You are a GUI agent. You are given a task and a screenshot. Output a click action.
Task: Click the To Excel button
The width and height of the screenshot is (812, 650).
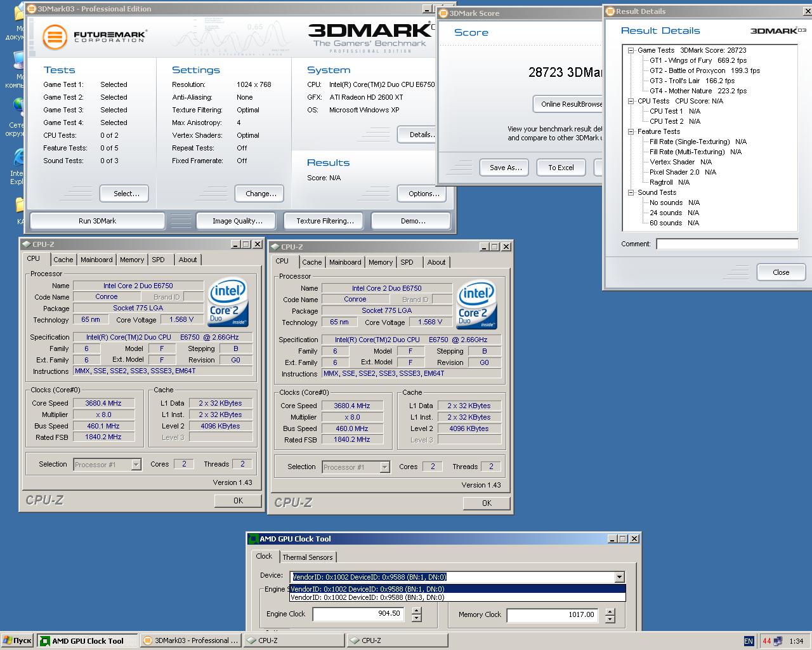point(561,168)
